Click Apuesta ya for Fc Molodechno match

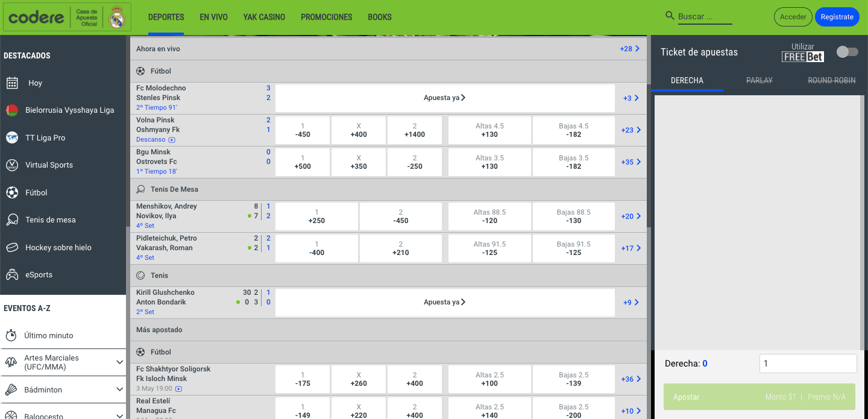445,98
